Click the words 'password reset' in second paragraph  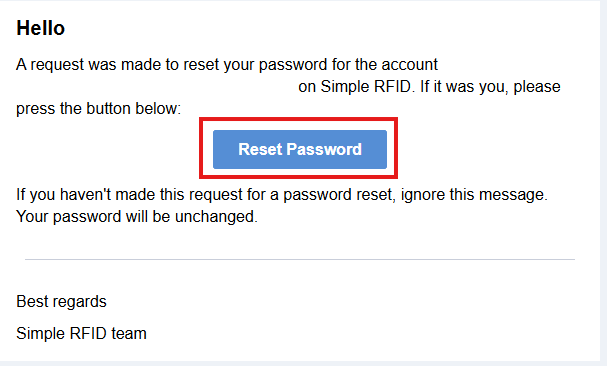(x=339, y=194)
